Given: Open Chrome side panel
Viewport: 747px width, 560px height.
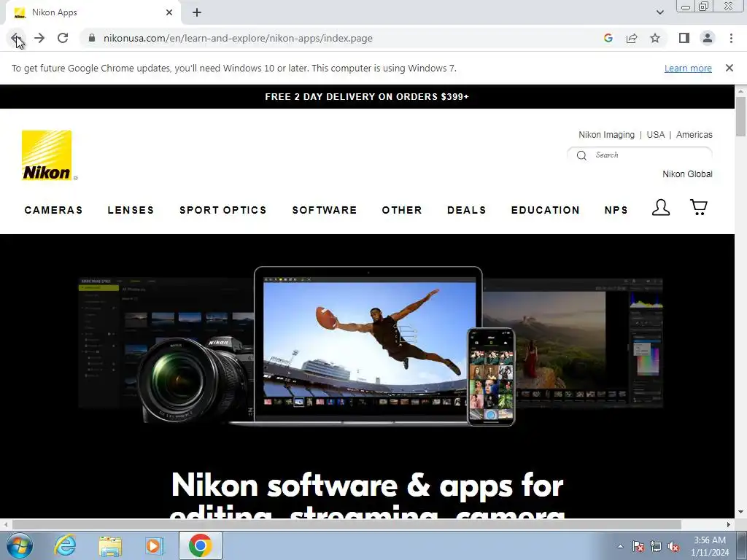Looking at the screenshot, I should tap(684, 38).
